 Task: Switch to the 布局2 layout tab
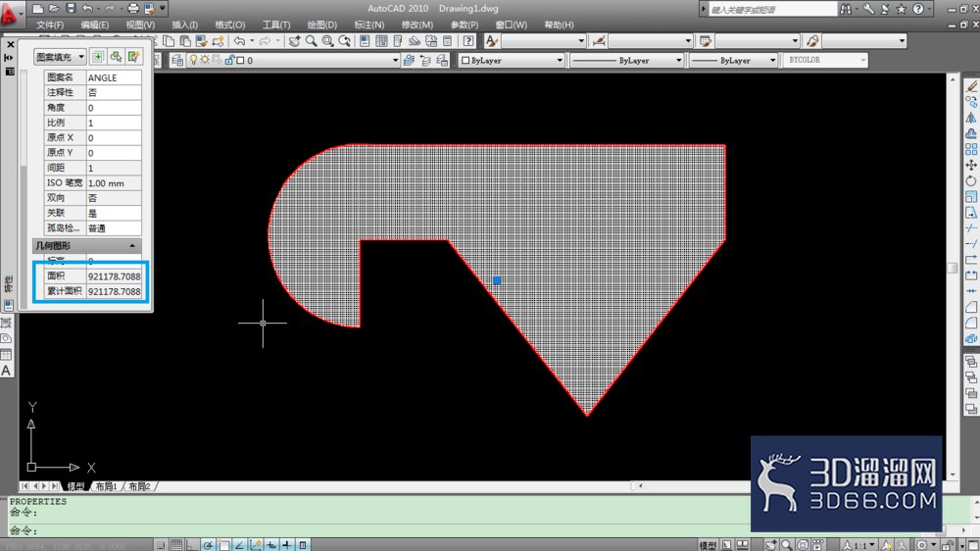tap(139, 486)
